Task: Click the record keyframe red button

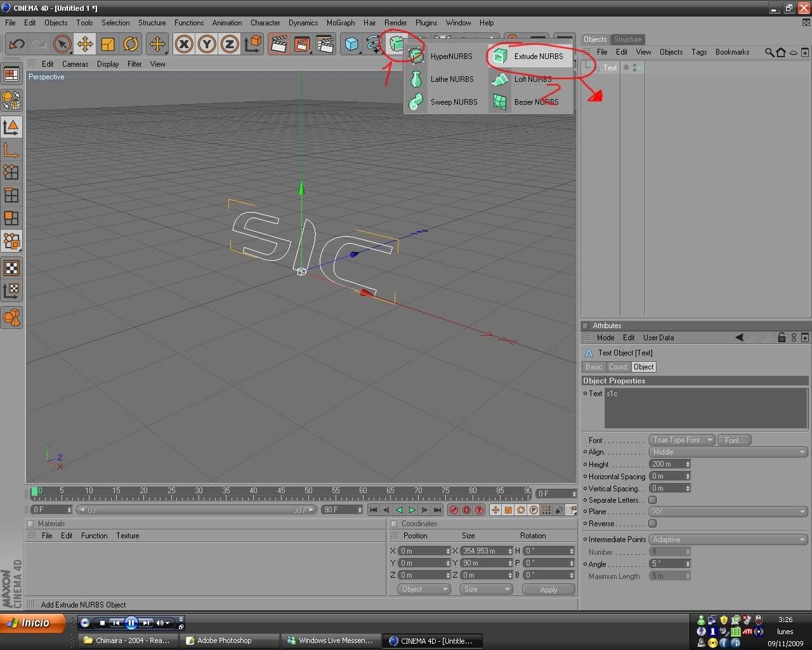Action: coord(454,510)
